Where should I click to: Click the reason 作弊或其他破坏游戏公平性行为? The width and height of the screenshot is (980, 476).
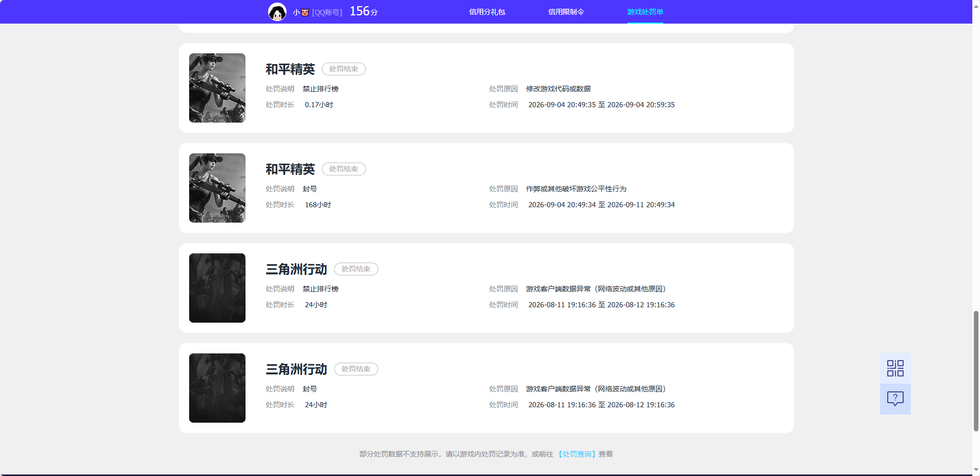tap(576, 189)
